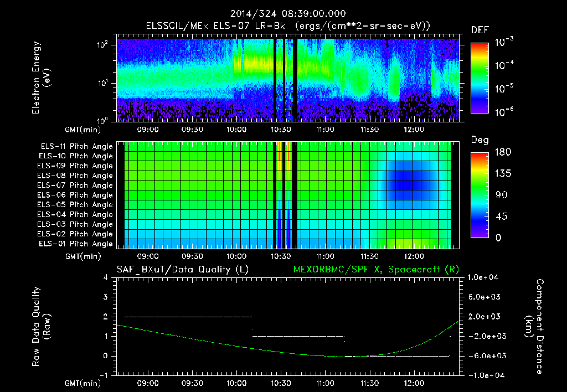Click the Electron Energy (eV) axis title
Viewport: 567px width, 392px height.
[x=41, y=78]
